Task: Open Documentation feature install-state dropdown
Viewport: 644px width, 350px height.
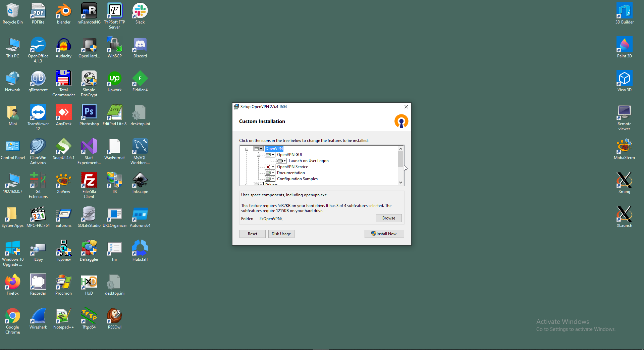Action: 270,173
